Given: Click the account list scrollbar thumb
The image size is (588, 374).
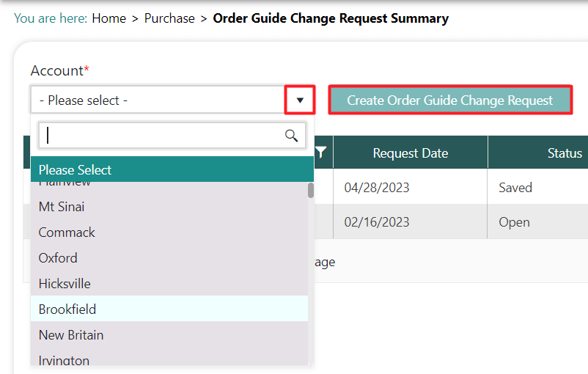Looking at the screenshot, I should (311, 191).
